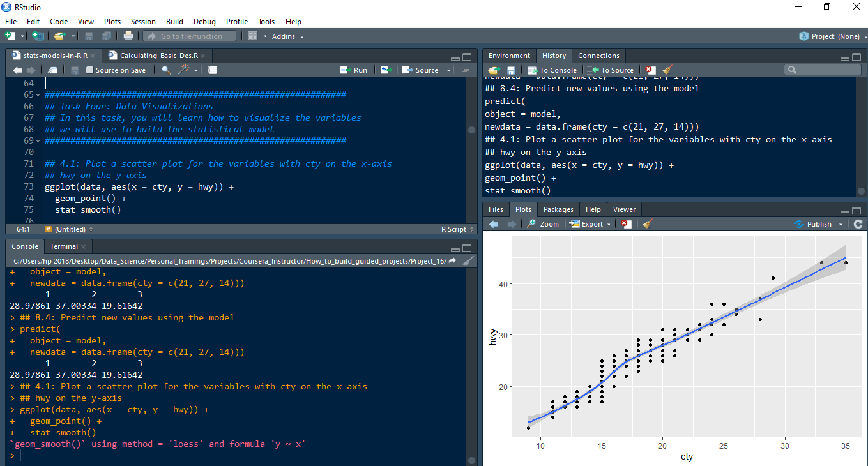
Task: Remove the selected history entry icon
Action: pyautogui.click(x=650, y=70)
